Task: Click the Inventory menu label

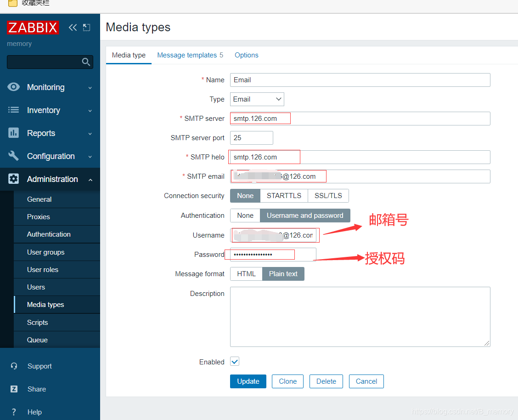Action: pos(44,110)
